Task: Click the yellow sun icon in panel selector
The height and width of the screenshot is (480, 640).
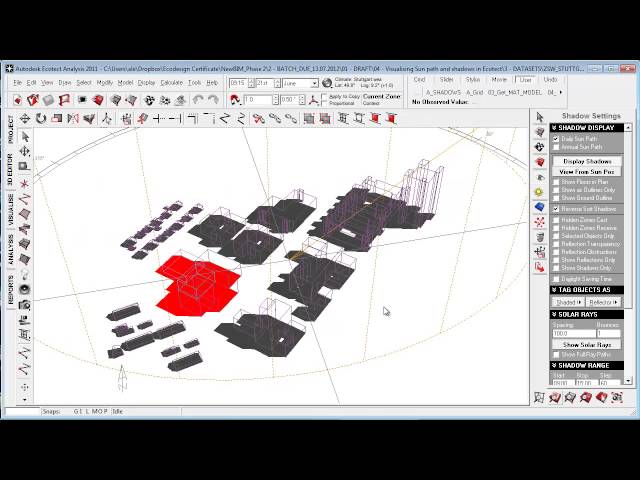Action: pyautogui.click(x=540, y=192)
